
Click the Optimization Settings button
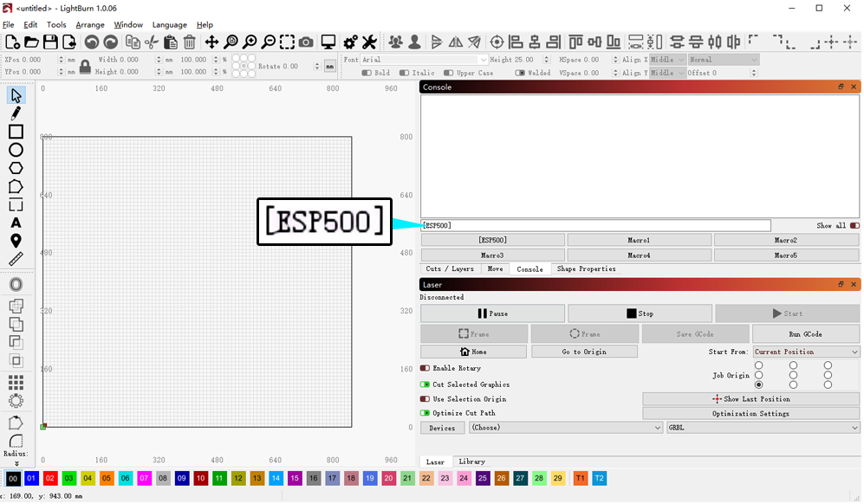[750, 414]
